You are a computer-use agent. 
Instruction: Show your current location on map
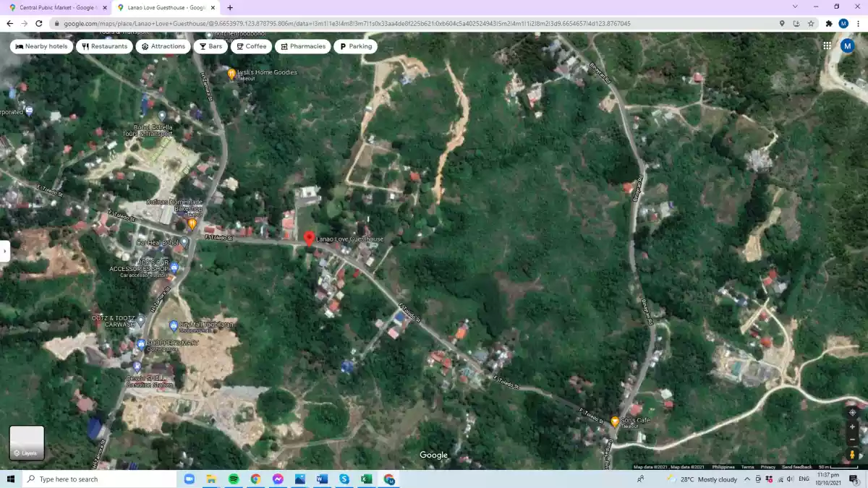pyautogui.click(x=852, y=412)
